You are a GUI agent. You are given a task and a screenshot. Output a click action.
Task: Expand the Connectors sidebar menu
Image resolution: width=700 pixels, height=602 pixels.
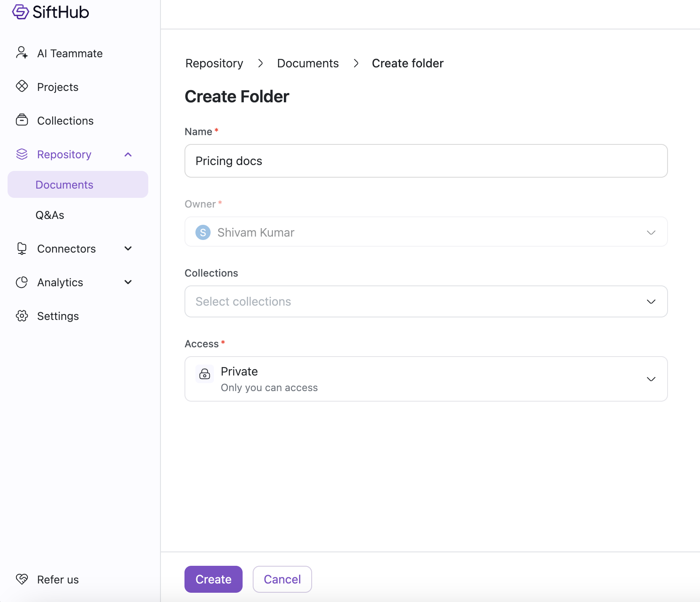point(128,249)
